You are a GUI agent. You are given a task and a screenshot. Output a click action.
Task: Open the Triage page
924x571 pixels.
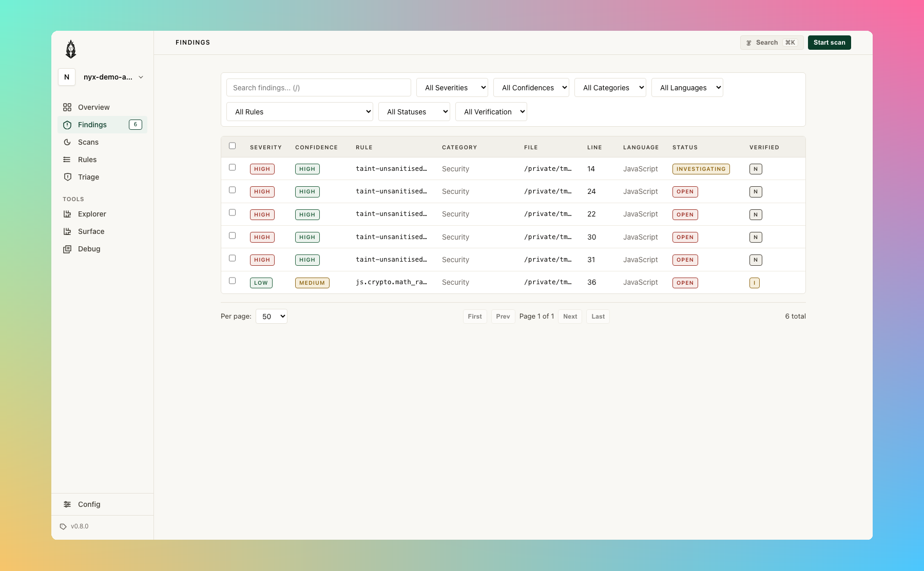(102, 177)
